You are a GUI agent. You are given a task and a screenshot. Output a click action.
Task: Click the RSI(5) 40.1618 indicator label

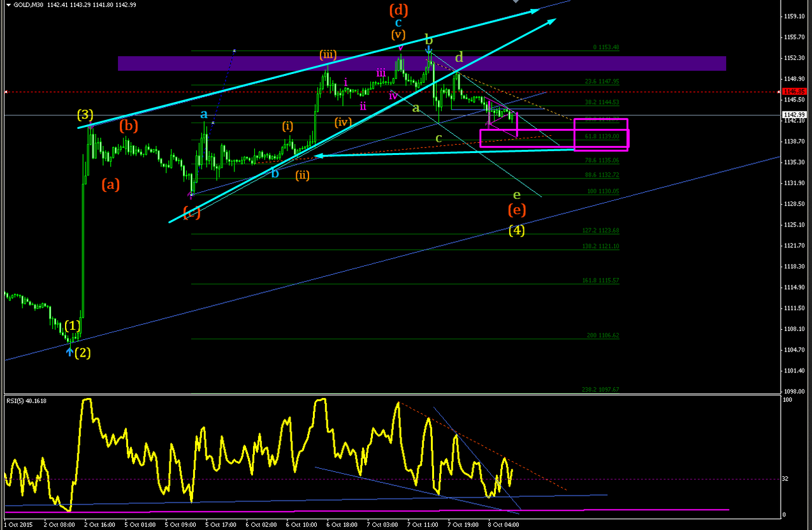tap(27, 401)
